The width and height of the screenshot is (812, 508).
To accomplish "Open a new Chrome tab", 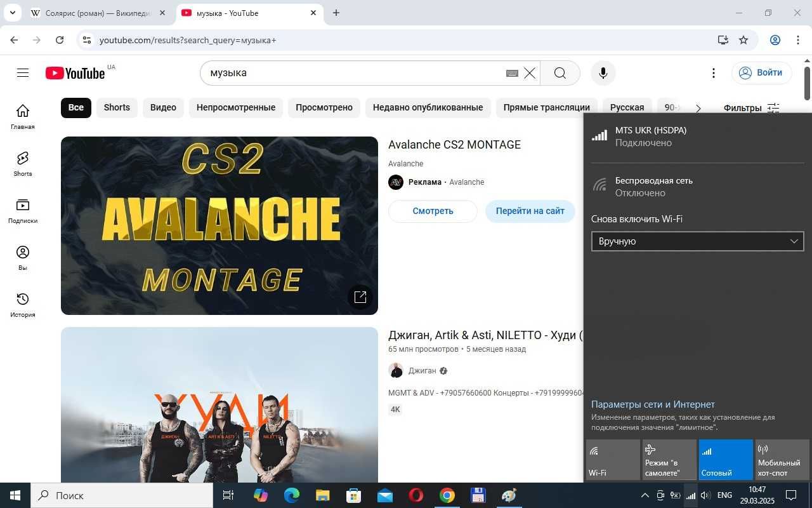I will (336, 13).
